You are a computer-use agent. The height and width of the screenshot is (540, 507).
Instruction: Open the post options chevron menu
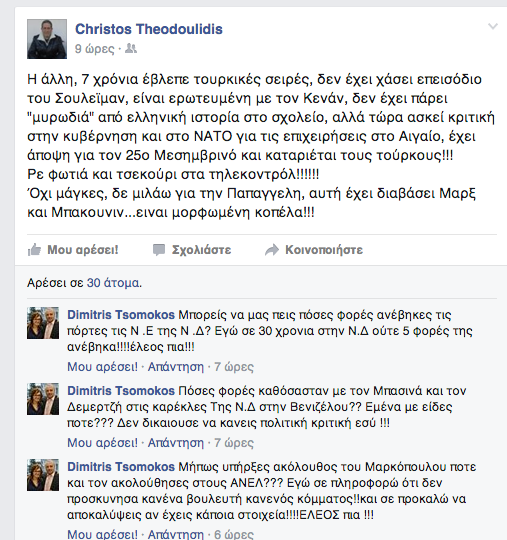[493, 27]
